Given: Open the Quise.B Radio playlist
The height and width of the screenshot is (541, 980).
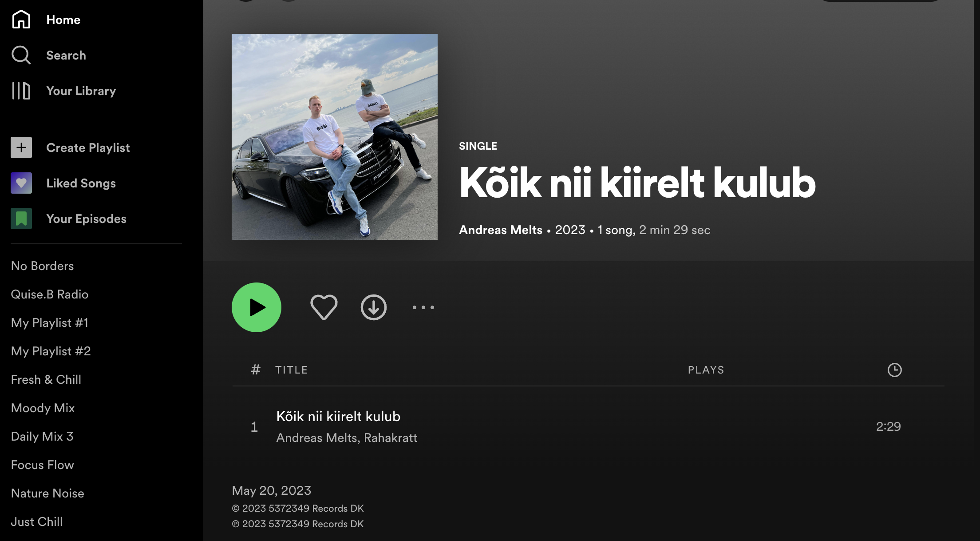Looking at the screenshot, I should 49,294.
